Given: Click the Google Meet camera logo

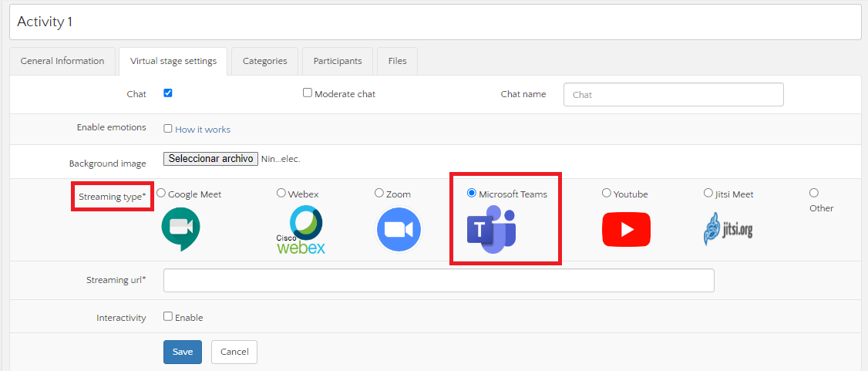Looking at the screenshot, I should click(x=181, y=229).
